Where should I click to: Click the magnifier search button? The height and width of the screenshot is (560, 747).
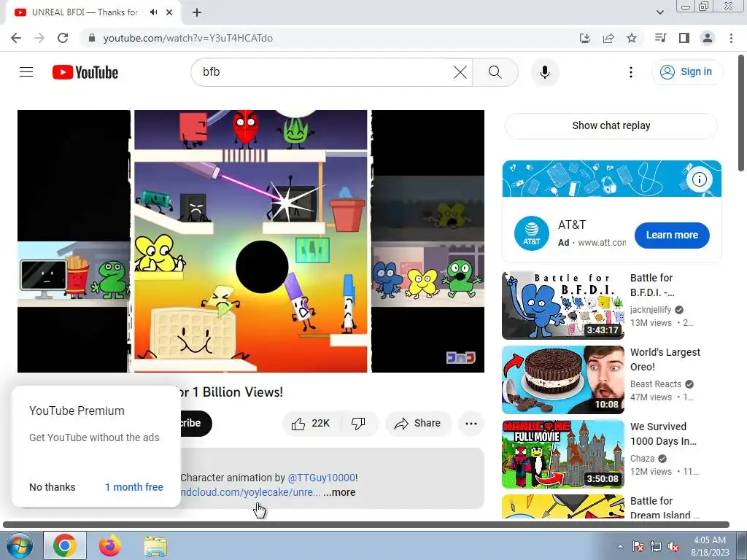495,72
